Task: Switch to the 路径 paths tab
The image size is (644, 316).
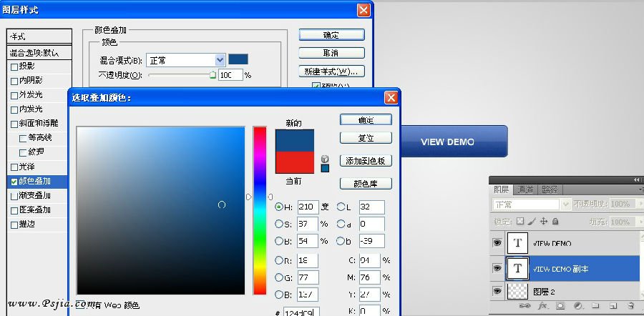Action: coord(550,190)
